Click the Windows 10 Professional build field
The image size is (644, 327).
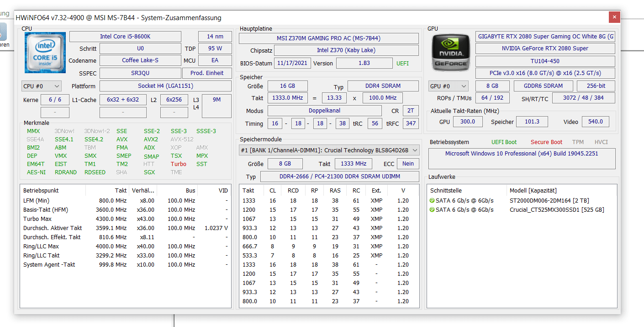(x=522, y=159)
